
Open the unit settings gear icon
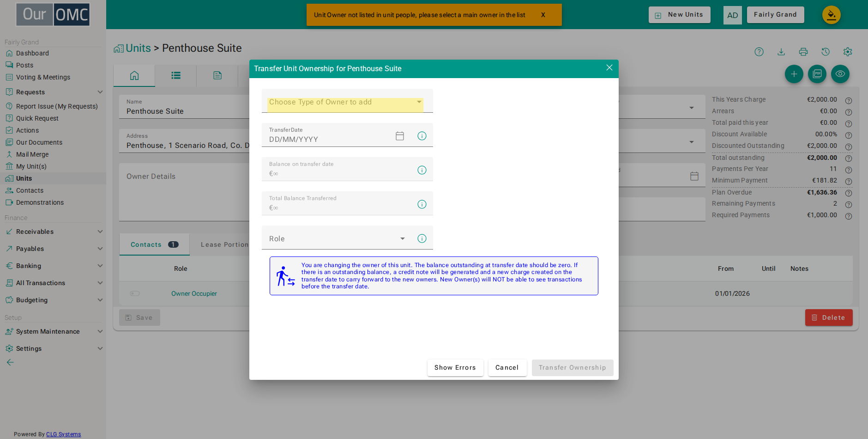(x=848, y=52)
